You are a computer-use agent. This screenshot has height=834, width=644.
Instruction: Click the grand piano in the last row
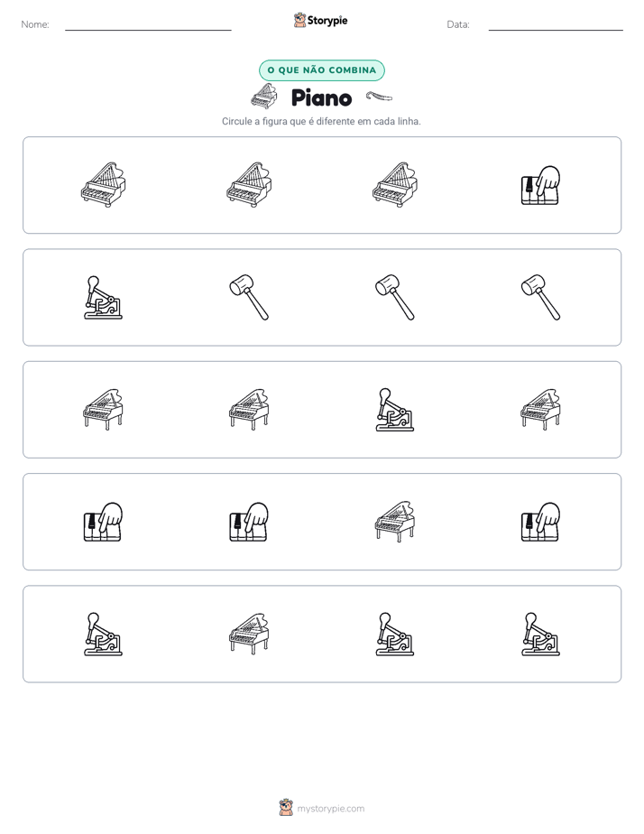click(249, 634)
